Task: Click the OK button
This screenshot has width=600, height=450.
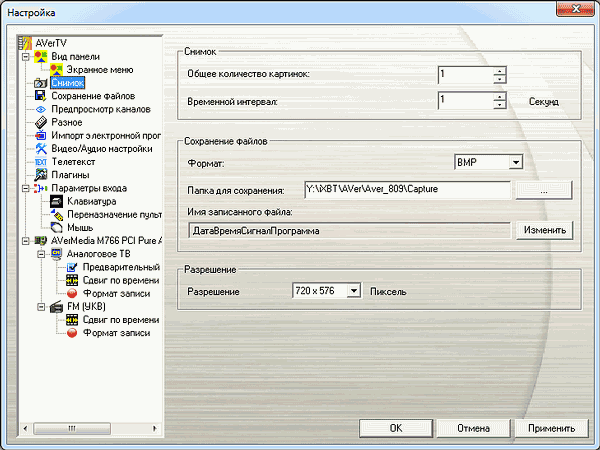Action: coord(396,428)
